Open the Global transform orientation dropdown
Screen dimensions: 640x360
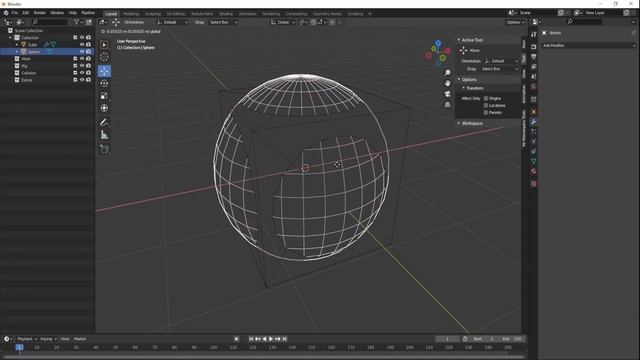click(282, 22)
